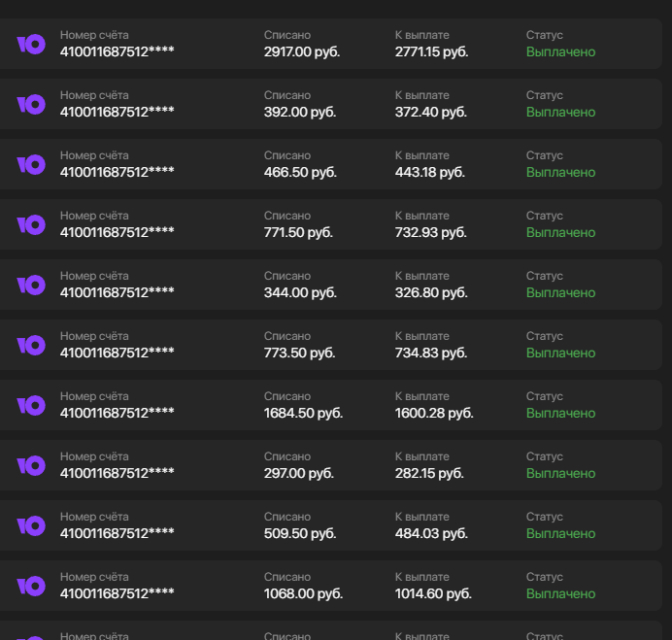Click the YooMoney icon in the 773.50 руб. row

(x=31, y=345)
